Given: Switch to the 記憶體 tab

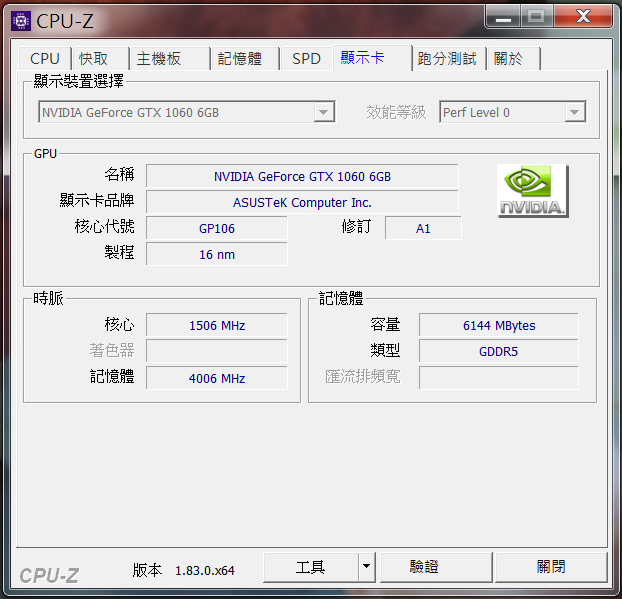Looking at the screenshot, I should click(245, 59).
